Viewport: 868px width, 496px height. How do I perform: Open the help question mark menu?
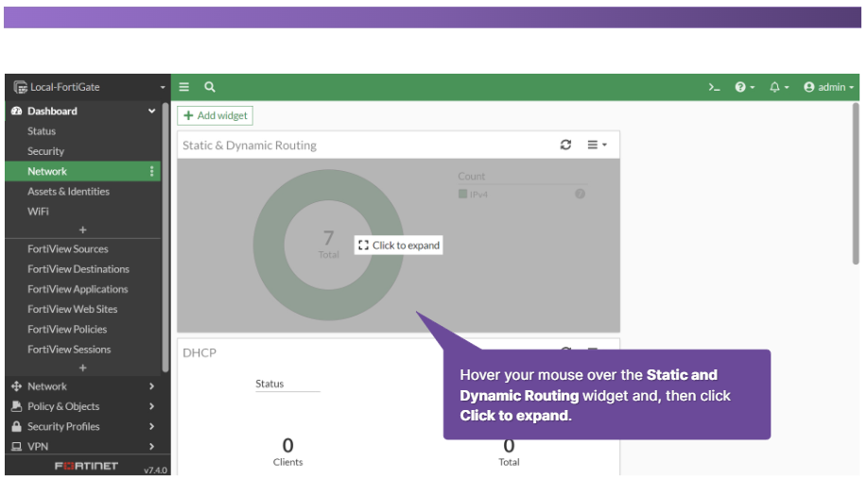744,87
